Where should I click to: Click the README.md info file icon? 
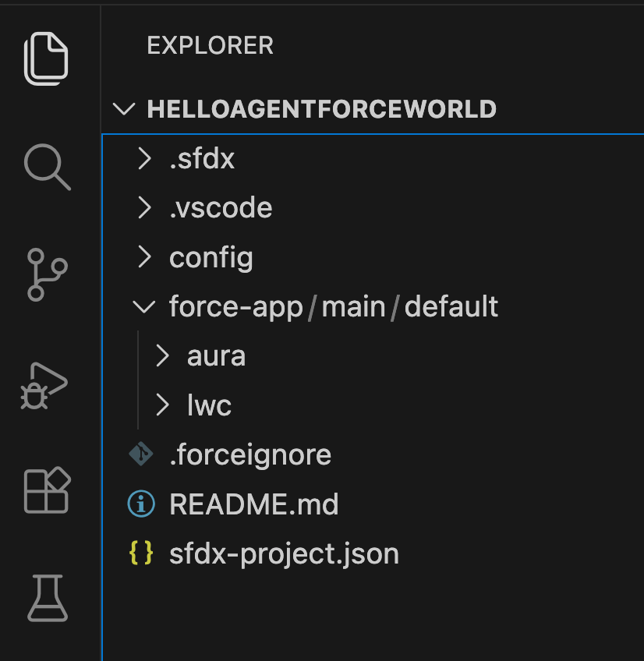coord(141,504)
